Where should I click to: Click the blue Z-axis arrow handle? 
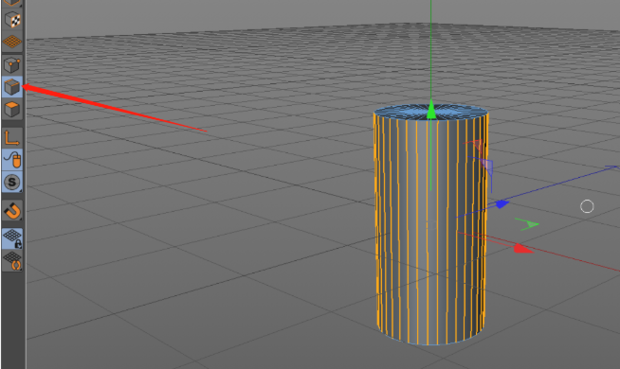point(501,204)
